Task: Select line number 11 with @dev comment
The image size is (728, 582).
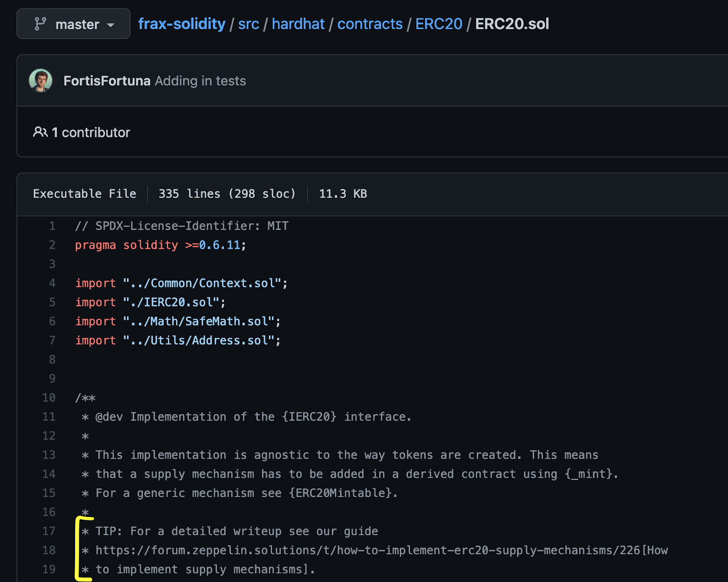Action: coord(49,417)
